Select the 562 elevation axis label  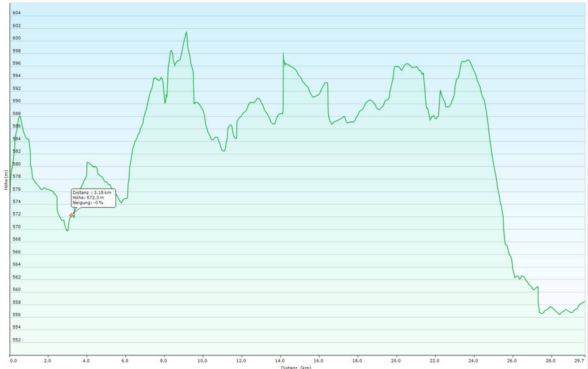(x=16, y=277)
